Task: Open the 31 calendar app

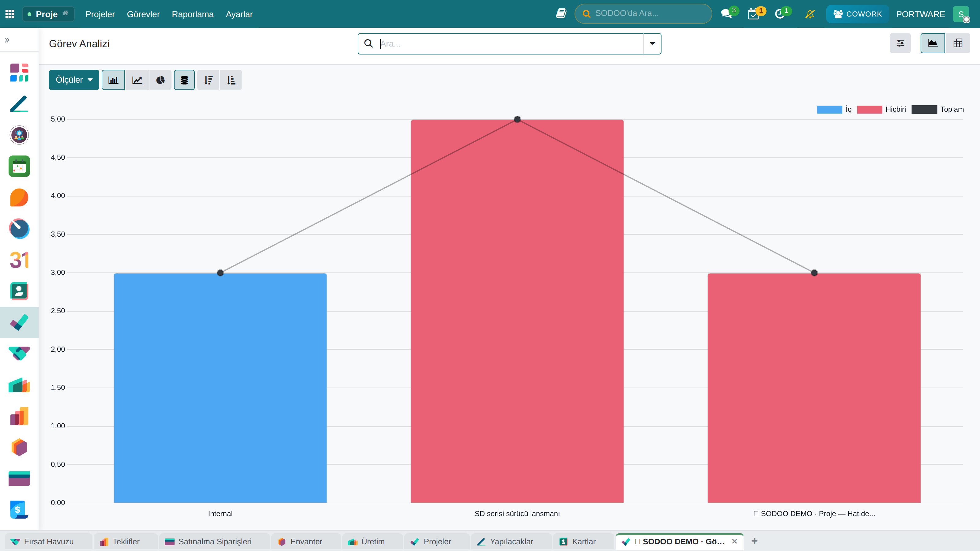Action: tap(19, 260)
